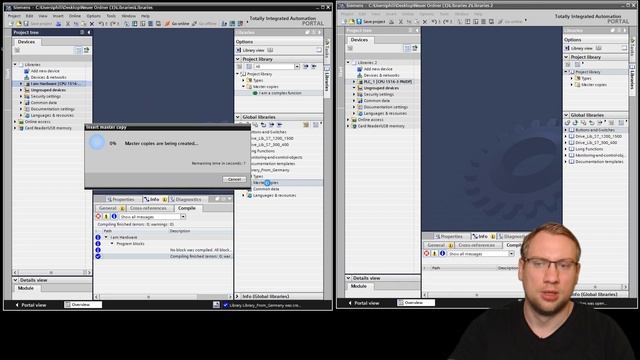Select Long Functions library in right window

[589, 149]
